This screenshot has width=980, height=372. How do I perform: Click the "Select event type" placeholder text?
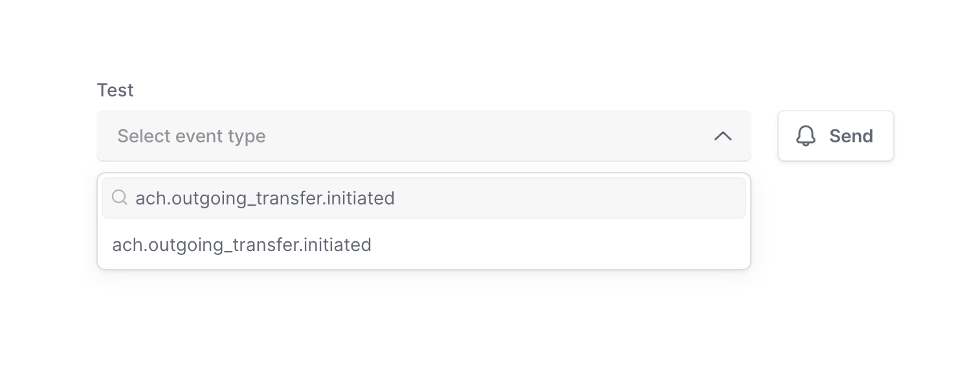(x=191, y=136)
